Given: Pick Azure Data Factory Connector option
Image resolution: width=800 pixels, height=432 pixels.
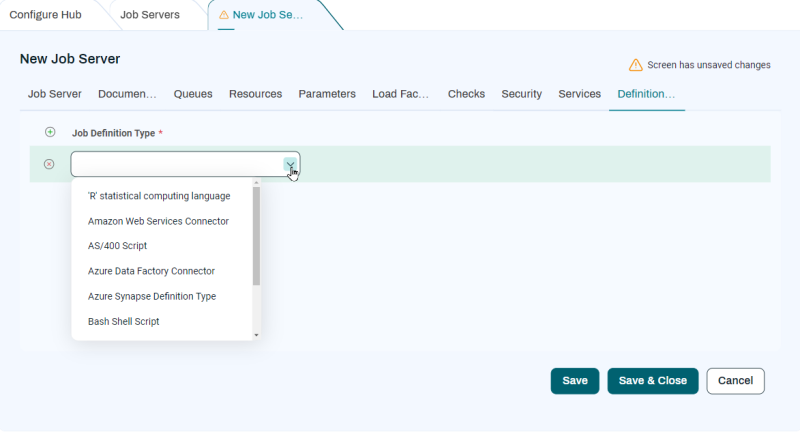Looking at the screenshot, I should [x=151, y=271].
